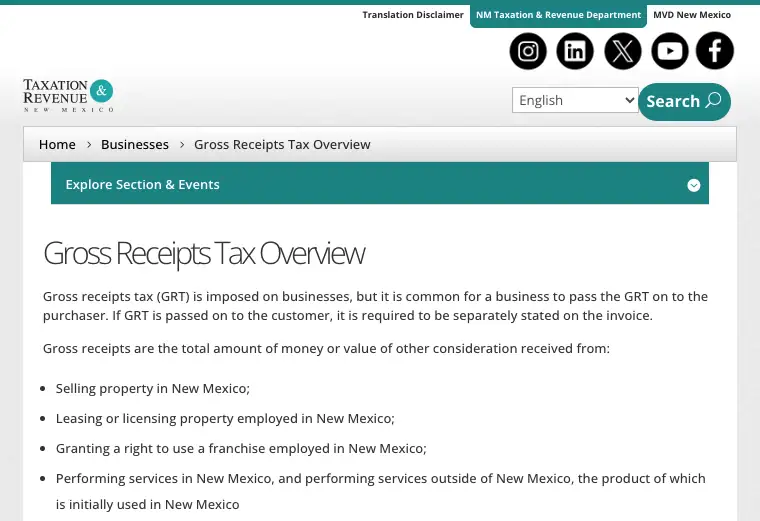This screenshot has width=760, height=521.
Task: Go to Home breadcrumb link
Action: coord(57,144)
